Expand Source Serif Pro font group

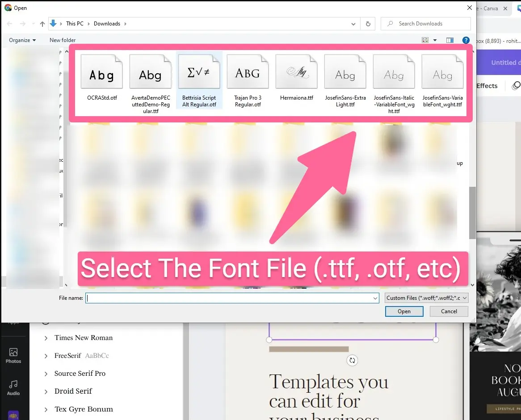[x=46, y=374]
